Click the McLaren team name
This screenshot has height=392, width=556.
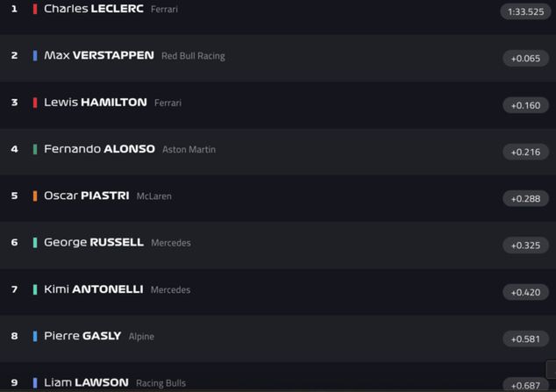pyautogui.click(x=153, y=196)
